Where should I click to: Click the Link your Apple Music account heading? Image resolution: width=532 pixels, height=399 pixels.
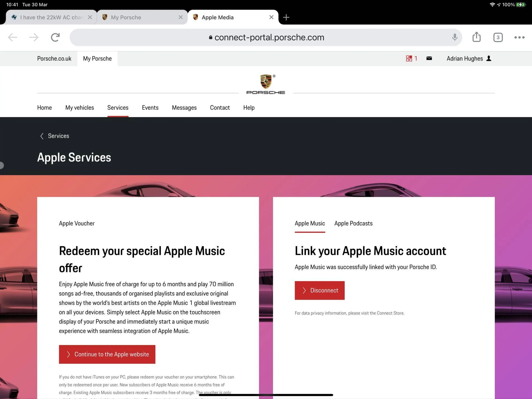click(x=370, y=251)
